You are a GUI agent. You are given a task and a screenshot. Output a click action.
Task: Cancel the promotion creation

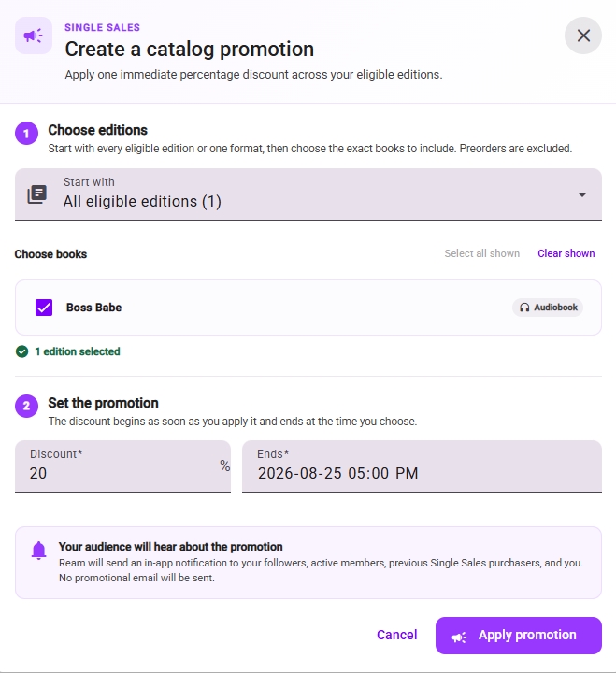tap(396, 635)
